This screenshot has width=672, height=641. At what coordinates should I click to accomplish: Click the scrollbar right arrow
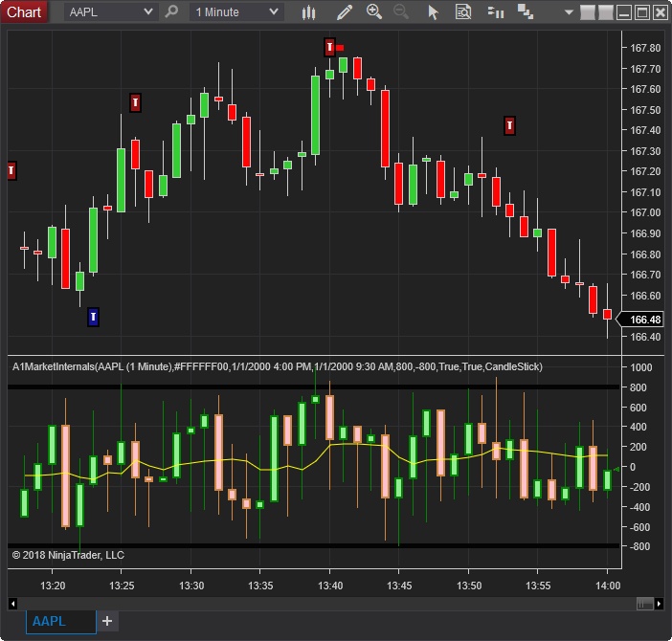pyautogui.click(x=660, y=604)
